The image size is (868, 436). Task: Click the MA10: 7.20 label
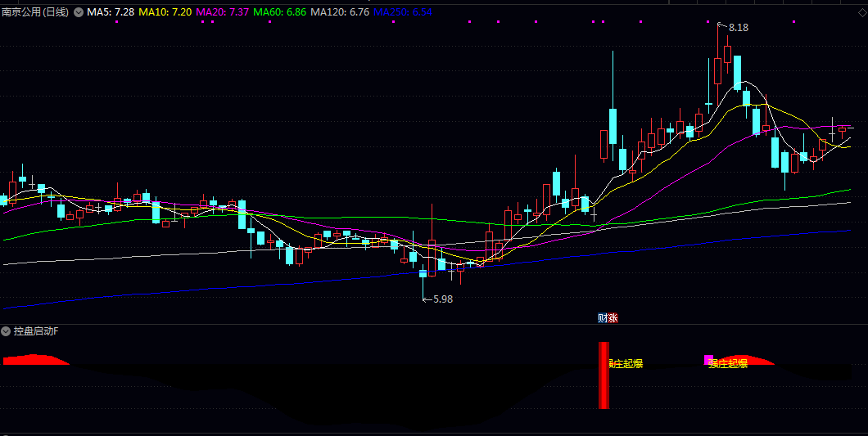165,12
